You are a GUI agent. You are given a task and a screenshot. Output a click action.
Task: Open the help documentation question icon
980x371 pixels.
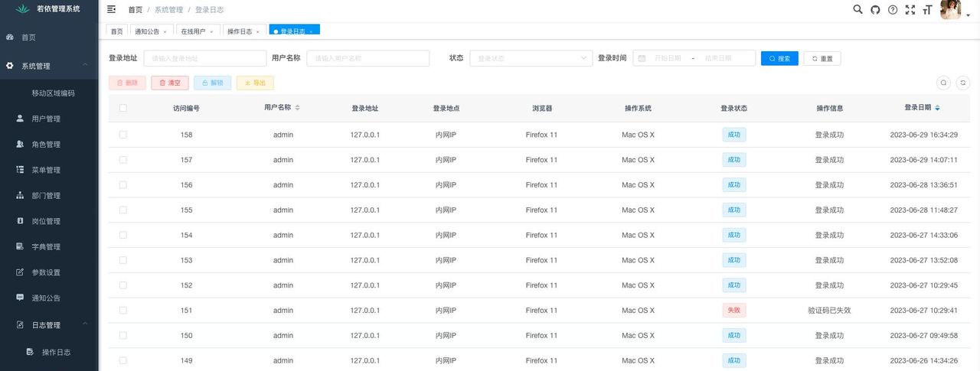pyautogui.click(x=893, y=10)
